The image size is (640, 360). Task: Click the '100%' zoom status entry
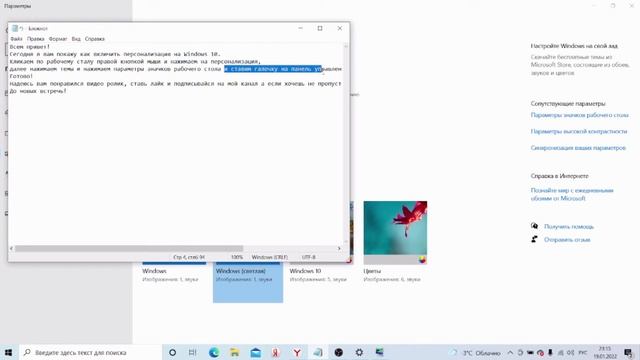click(x=237, y=257)
